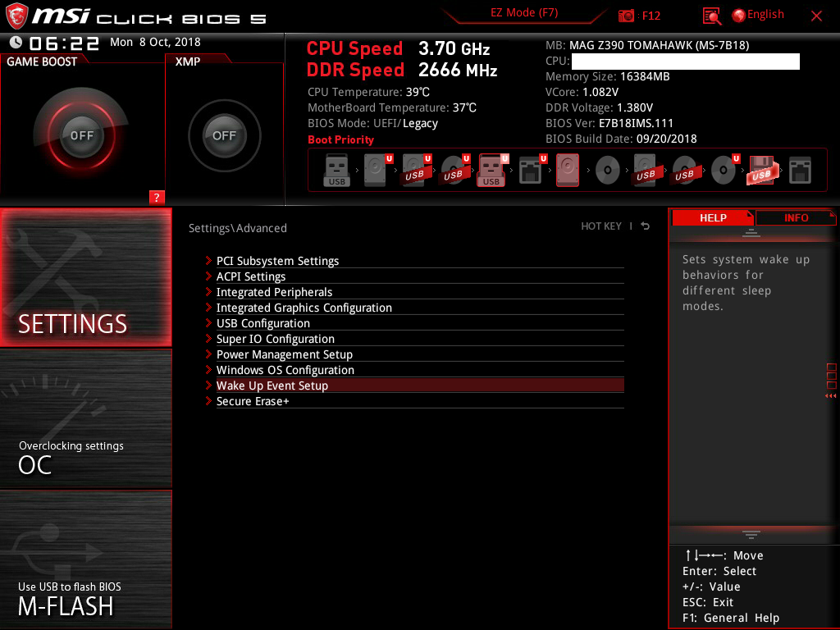Take a screenshot with the F12 camera icon
This screenshot has width=840, height=630.
pyautogui.click(x=626, y=16)
